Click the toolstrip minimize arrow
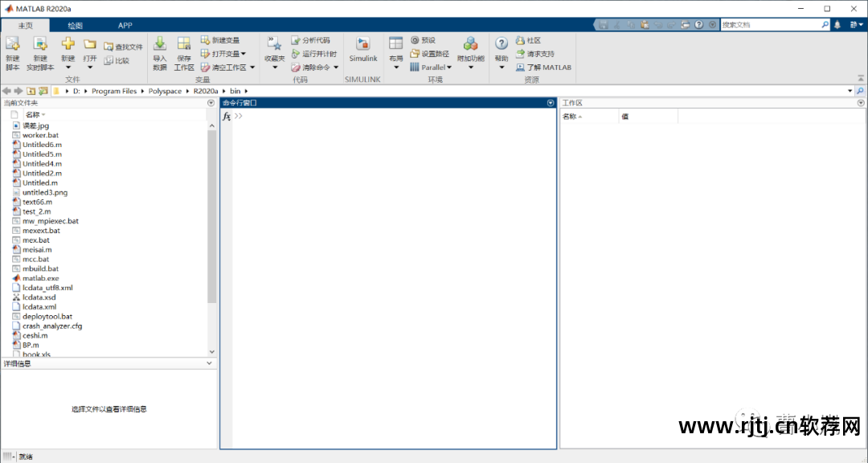 coord(861,79)
